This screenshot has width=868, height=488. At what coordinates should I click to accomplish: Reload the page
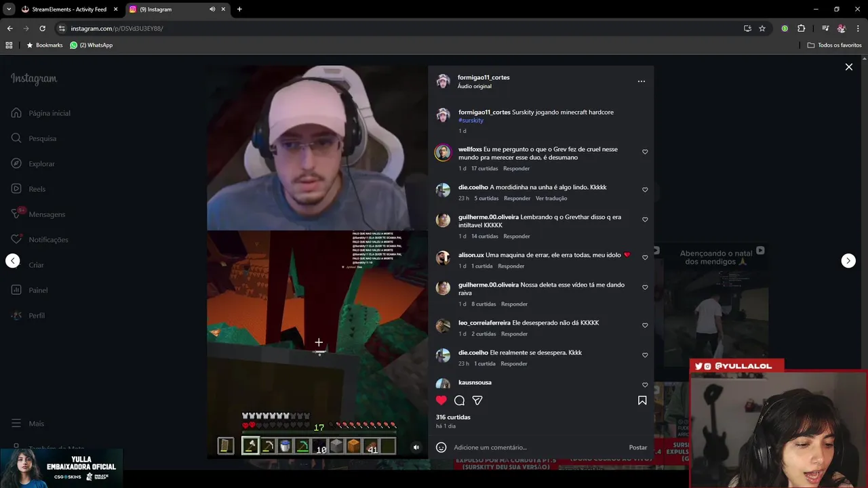pyautogui.click(x=42, y=28)
